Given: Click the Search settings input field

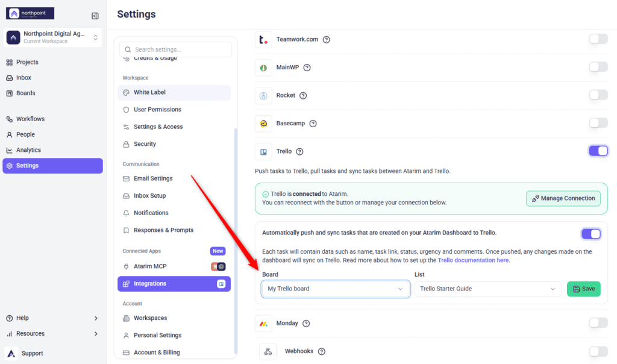Looking at the screenshot, I should click(175, 49).
